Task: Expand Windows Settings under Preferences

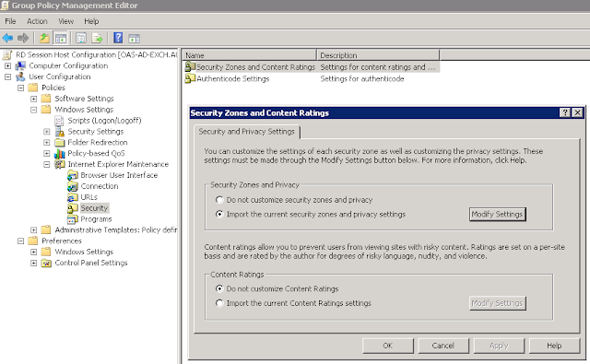Action: (33, 252)
